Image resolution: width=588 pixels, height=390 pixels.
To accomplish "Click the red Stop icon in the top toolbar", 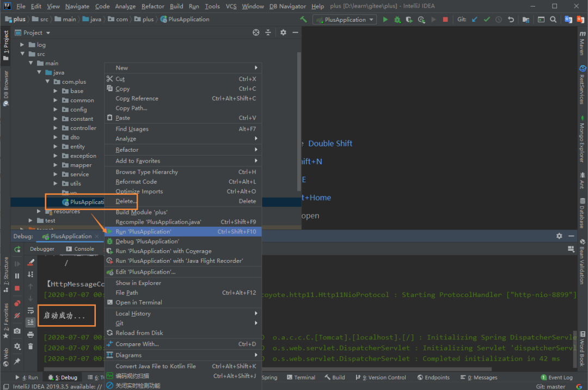I will tap(445, 20).
